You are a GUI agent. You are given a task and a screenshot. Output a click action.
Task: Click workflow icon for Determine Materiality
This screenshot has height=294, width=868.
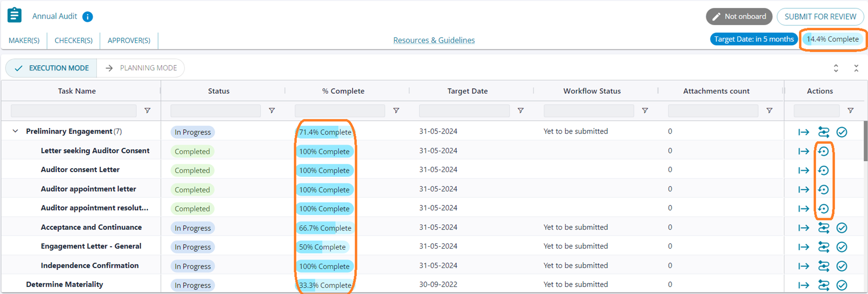[823, 285]
